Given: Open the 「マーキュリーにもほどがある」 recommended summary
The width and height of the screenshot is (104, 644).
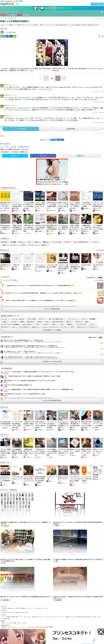Looking at the screenshot, I should [x=39, y=372].
